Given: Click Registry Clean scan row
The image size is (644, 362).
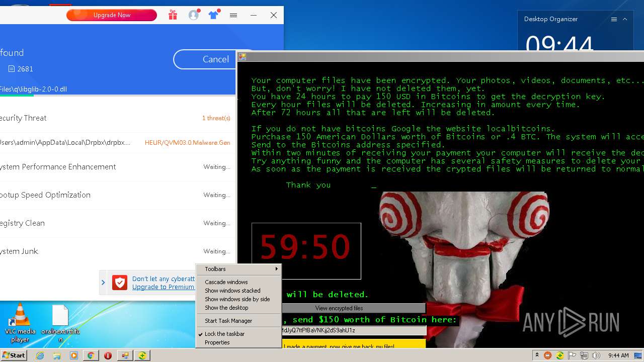Looking at the screenshot, I should (x=118, y=223).
